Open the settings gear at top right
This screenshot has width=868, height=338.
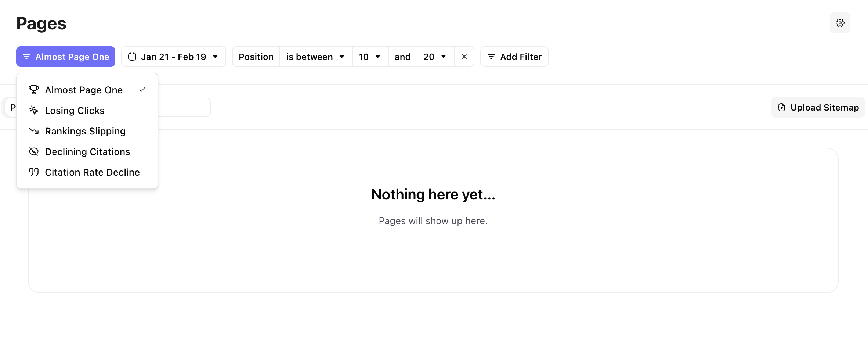coord(840,22)
